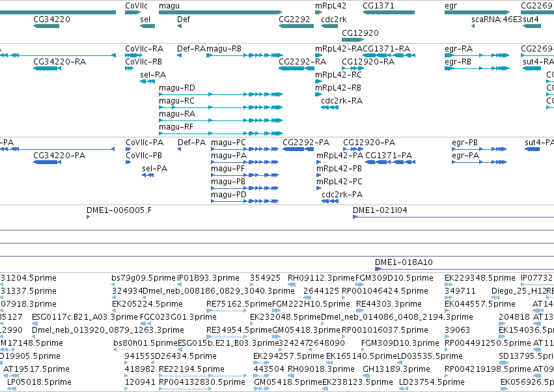Click protein magu-PA

tap(229, 156)
